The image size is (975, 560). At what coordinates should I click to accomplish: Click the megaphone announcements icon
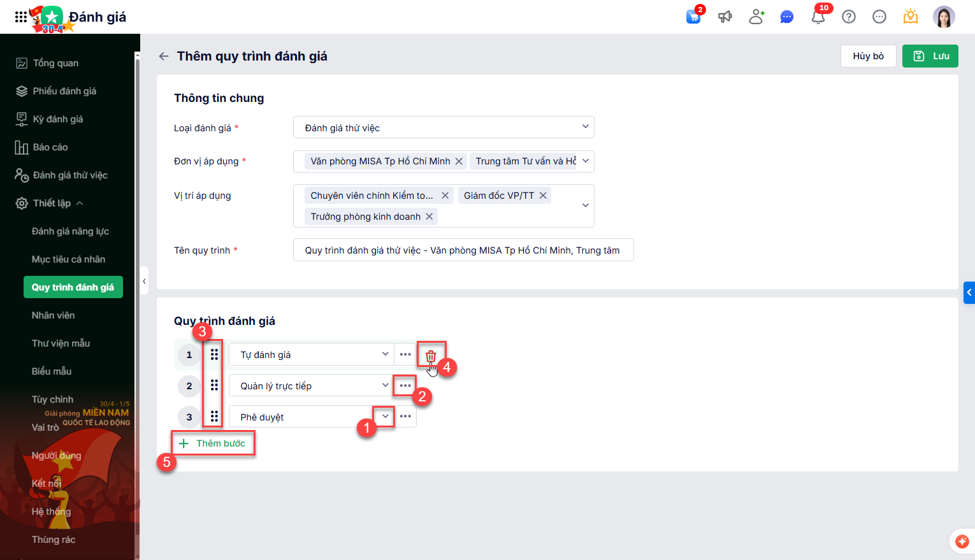[725, 17]
